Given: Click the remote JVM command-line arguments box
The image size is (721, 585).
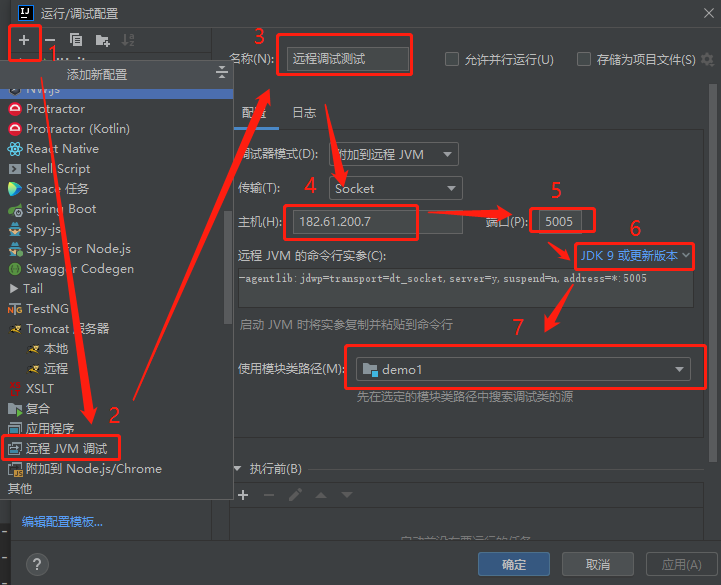Looking at the screenshot, I should [465, 288].
